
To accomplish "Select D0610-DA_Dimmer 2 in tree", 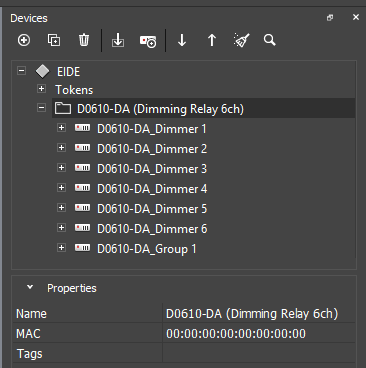I will coord(152,149).
